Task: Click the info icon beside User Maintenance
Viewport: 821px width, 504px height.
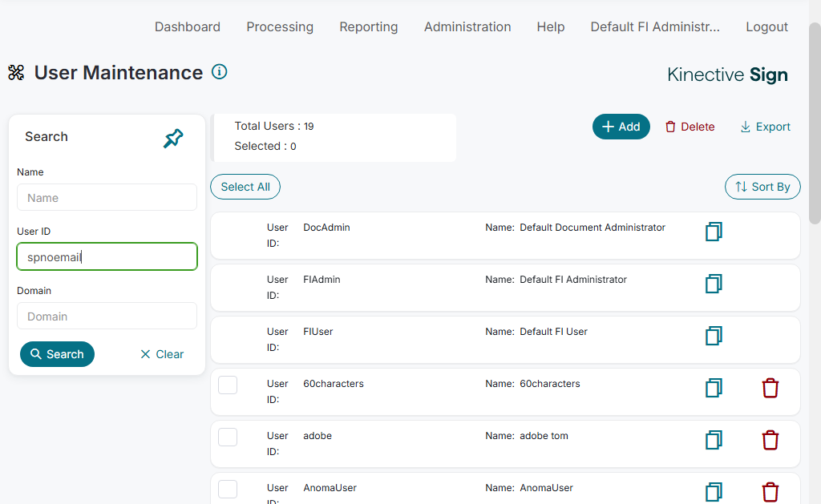Action: [x=219, y=72]
